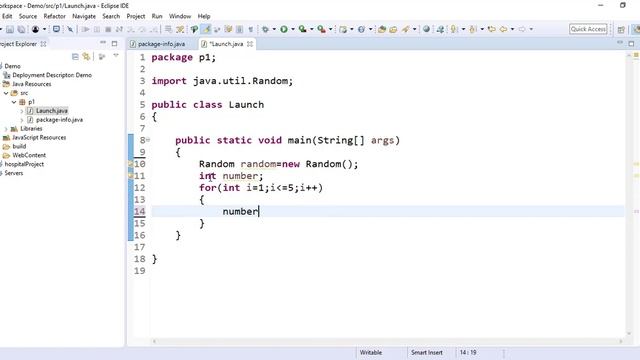Select Deployment Descriptor: Demo item

click(52, 75)
